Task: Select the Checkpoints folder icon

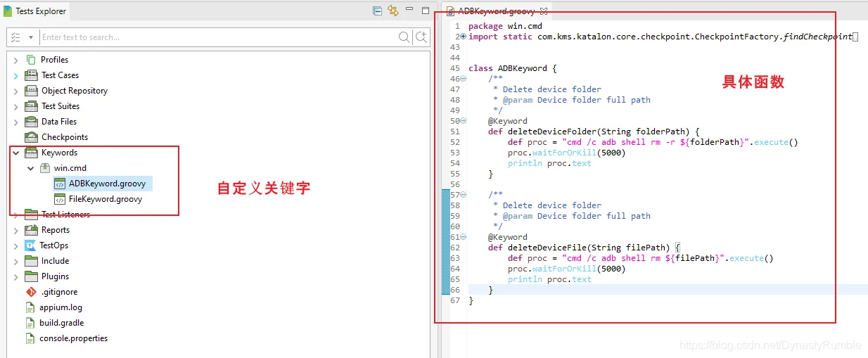Action: pos(31,137)
